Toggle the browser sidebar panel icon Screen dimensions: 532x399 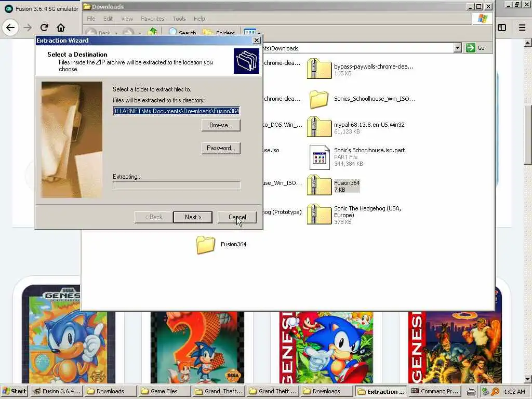pos(502,28)
